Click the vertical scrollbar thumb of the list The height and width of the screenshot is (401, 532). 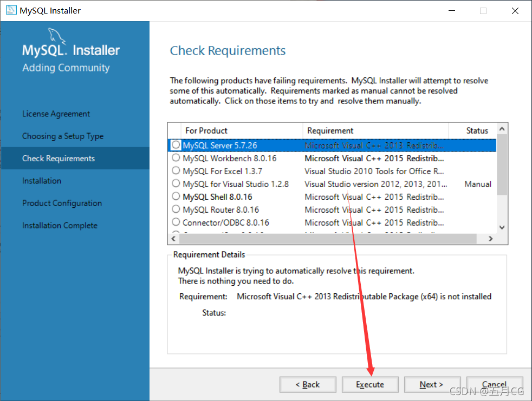coord(502,165)
